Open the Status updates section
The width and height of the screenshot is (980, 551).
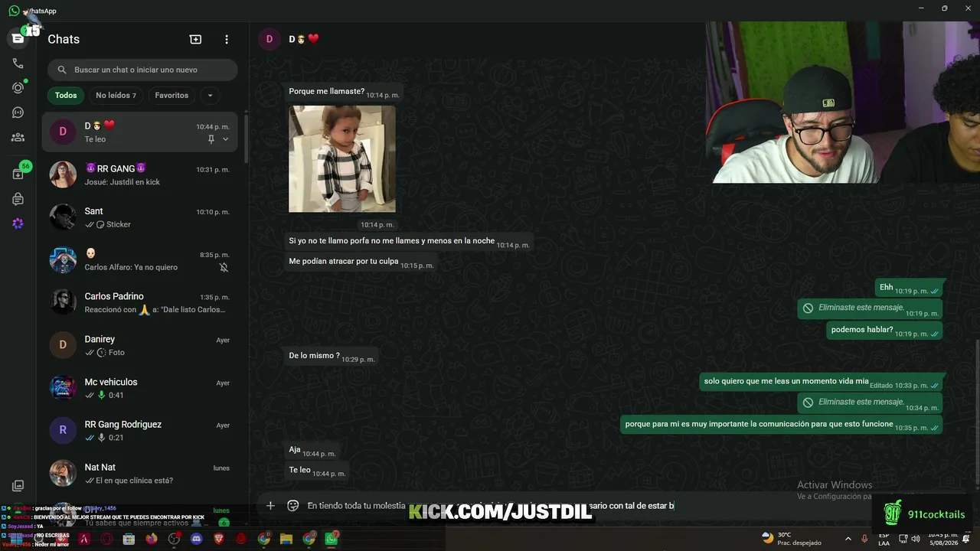click(18, 88)
